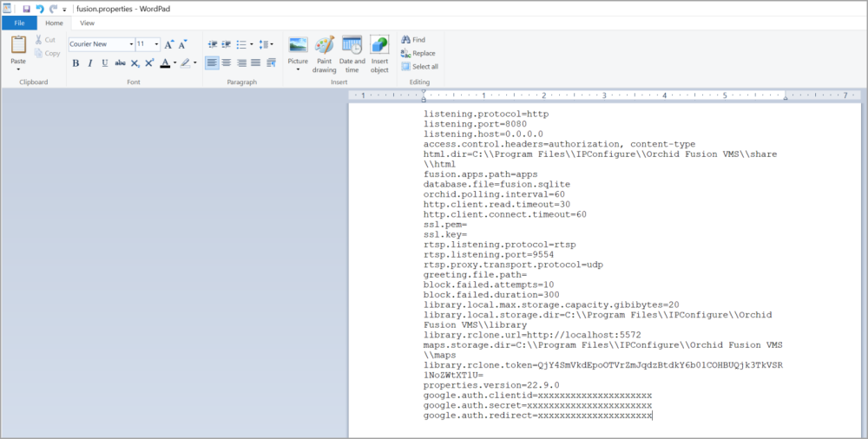Toggle Italic formatting
The height and width of the screenshot is (439, 868).
(x=89, y=63)
